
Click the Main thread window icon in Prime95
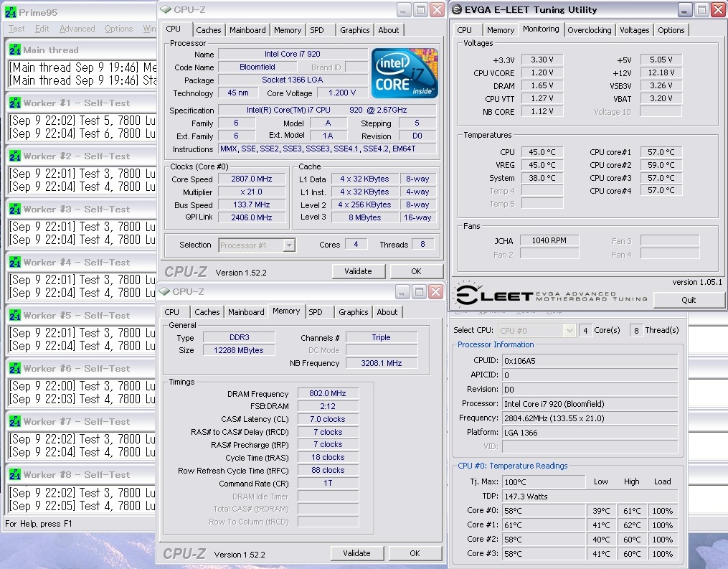point(15,50)
